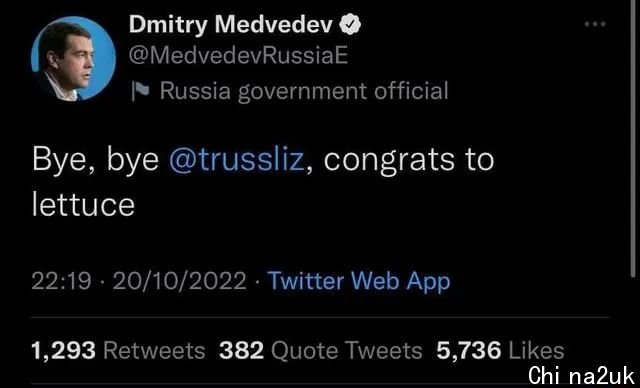This screenshot has height=388, width=640.
Task: Click the 'Quote Tweets' label text
Action: pyautogui.click(x=347, y=351)
